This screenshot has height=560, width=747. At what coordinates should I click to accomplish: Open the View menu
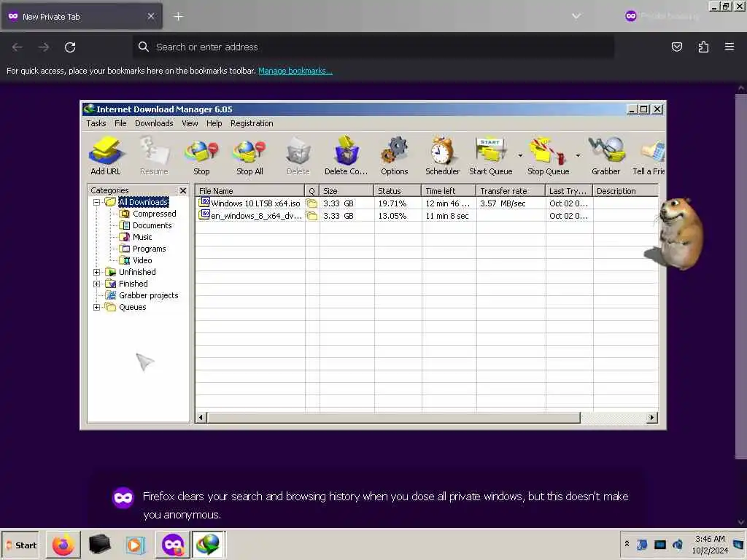(190, 123)
